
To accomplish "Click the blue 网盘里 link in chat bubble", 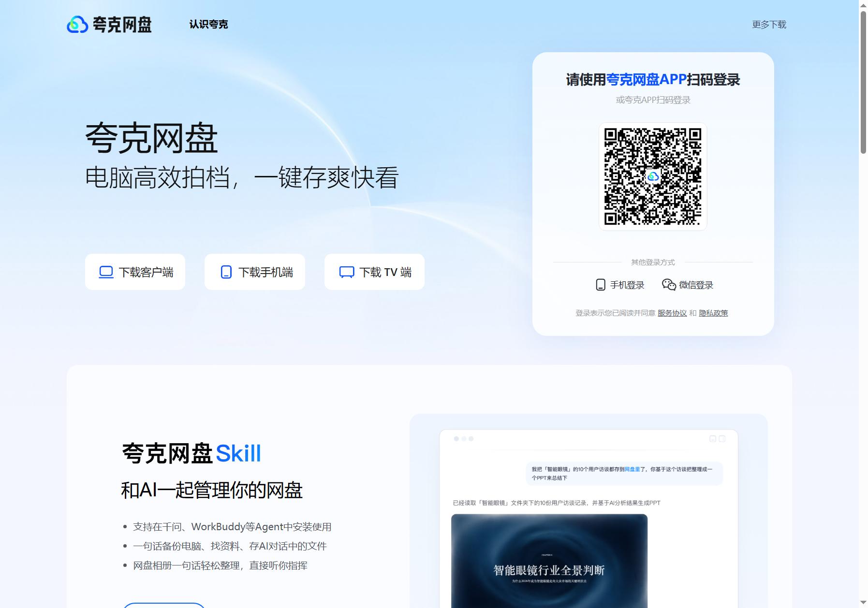I will click(633, 469).
